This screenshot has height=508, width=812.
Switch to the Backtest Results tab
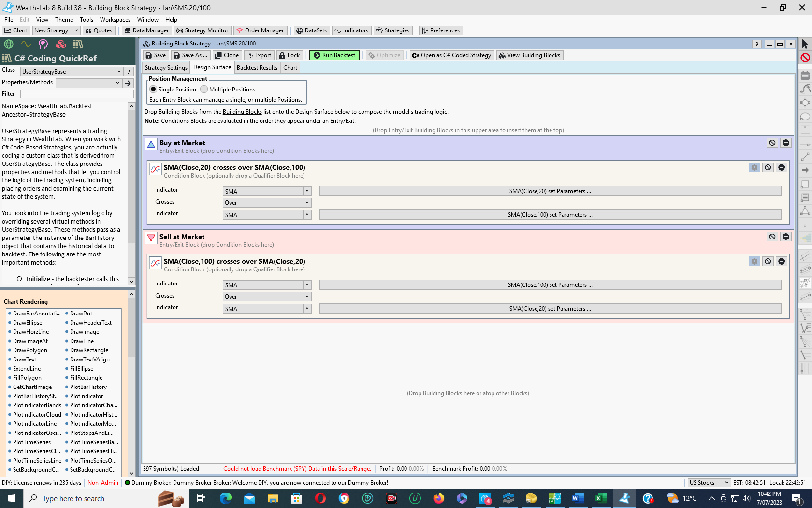pyautogui.click(x=257, y=68)
